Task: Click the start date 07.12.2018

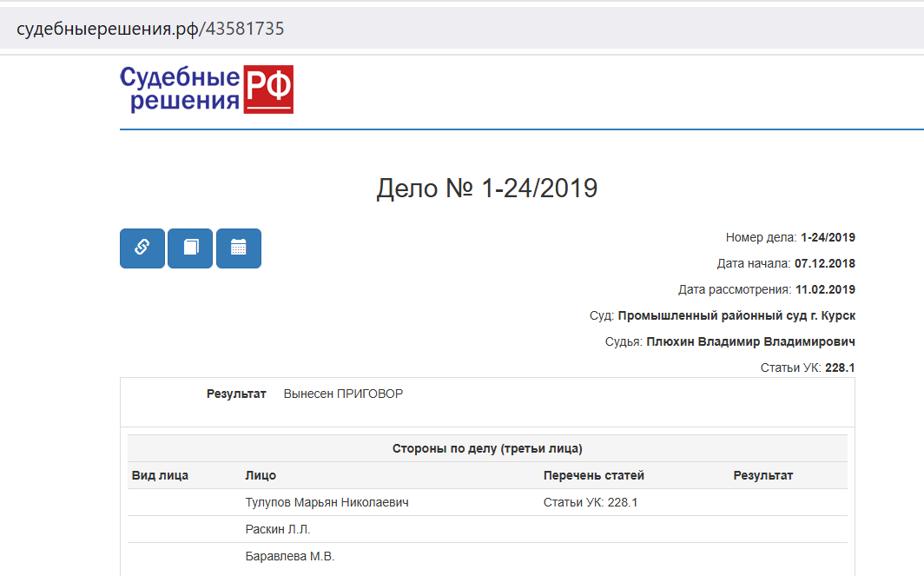Action: pyautogui.click(x=825, y=263)
